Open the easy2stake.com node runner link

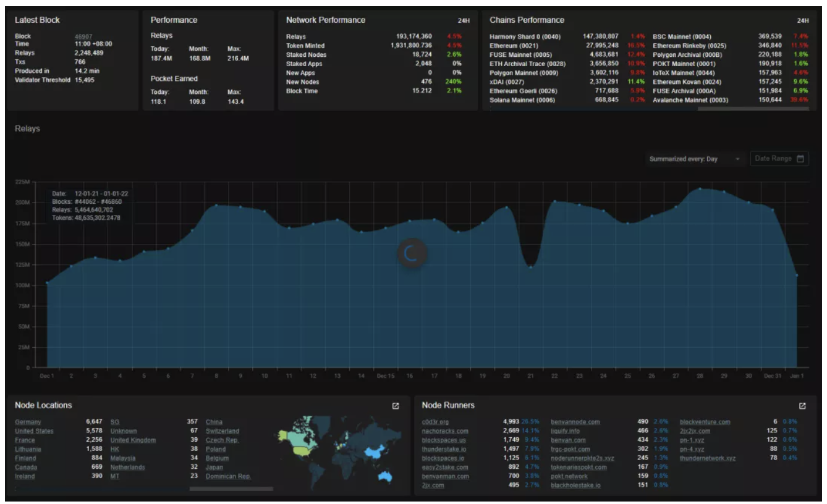tap(445, 468)
